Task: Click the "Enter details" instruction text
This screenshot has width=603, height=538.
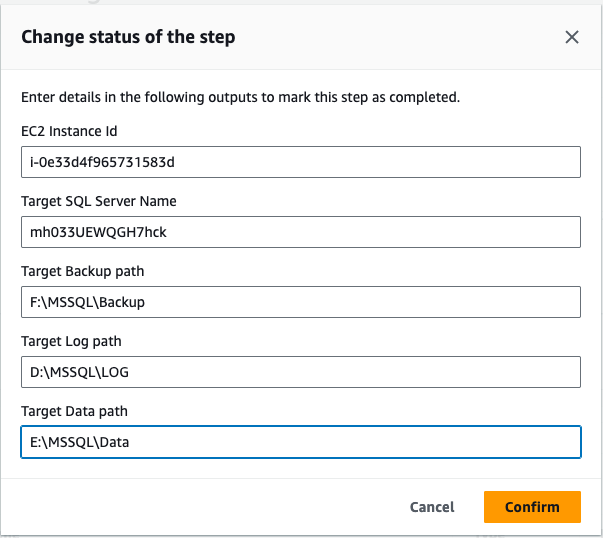Action: [240, 97]
